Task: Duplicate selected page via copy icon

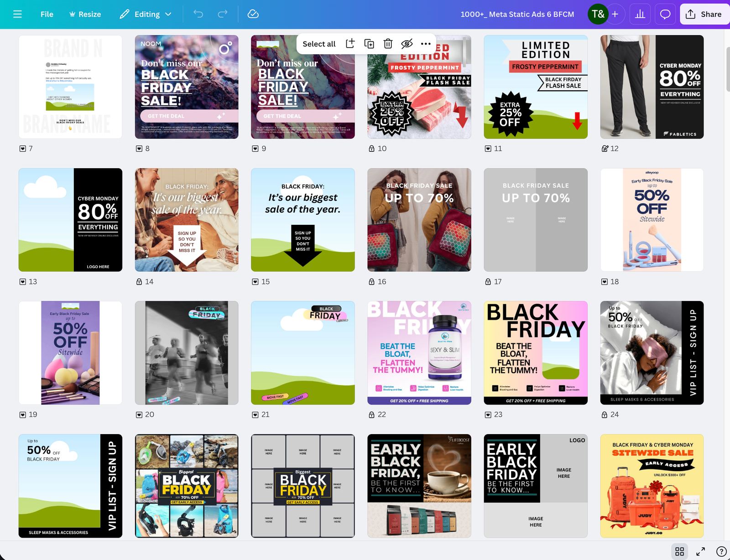Action: [369, 44]
